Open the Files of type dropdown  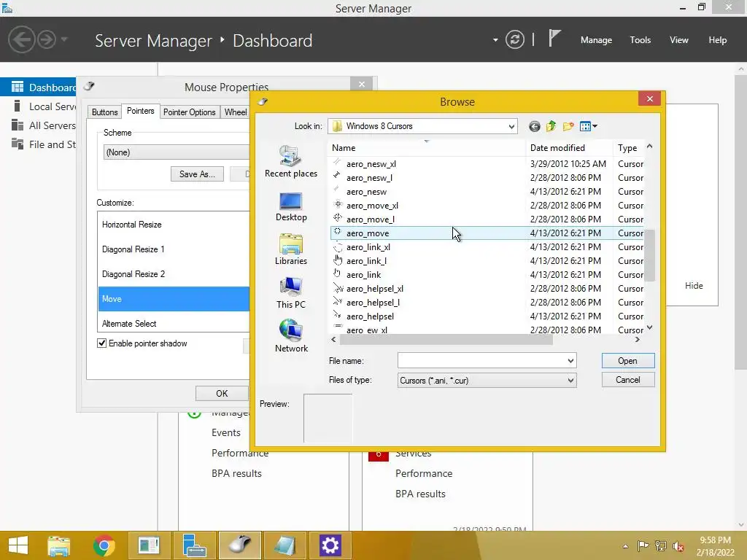pos(487,380)
